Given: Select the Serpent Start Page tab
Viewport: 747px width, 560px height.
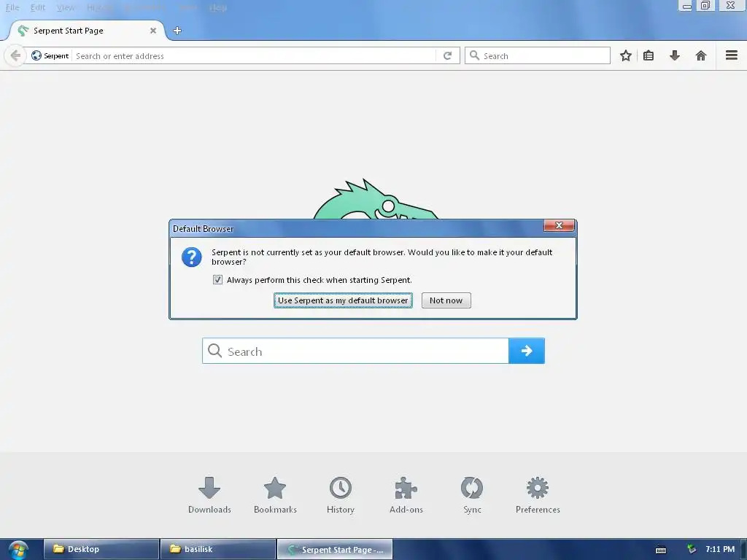Looking at the screenshot, I should tap(86, 31).
